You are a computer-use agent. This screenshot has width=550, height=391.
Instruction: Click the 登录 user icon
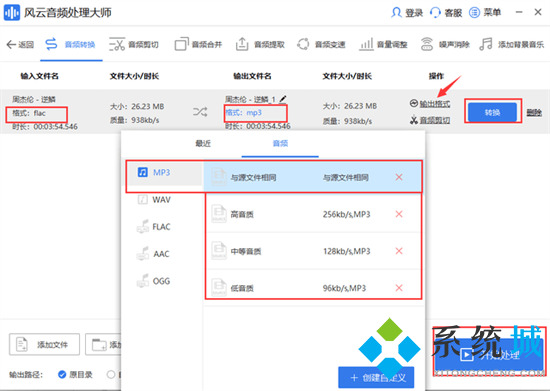[x=396, y=13]
